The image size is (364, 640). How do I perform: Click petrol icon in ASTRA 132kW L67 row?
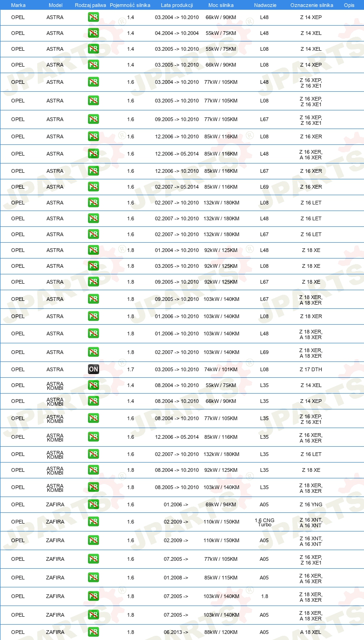tap(94, 234)
